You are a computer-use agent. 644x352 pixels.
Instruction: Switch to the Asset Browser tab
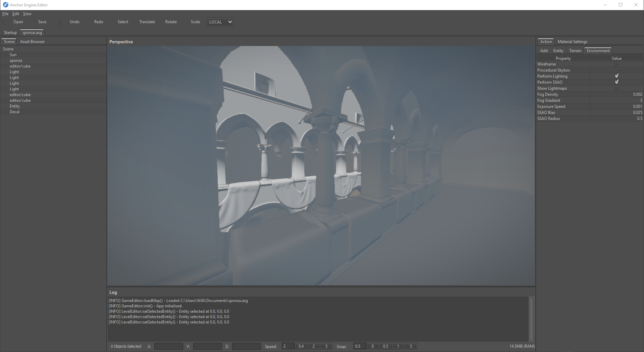[x=32, y=42]
